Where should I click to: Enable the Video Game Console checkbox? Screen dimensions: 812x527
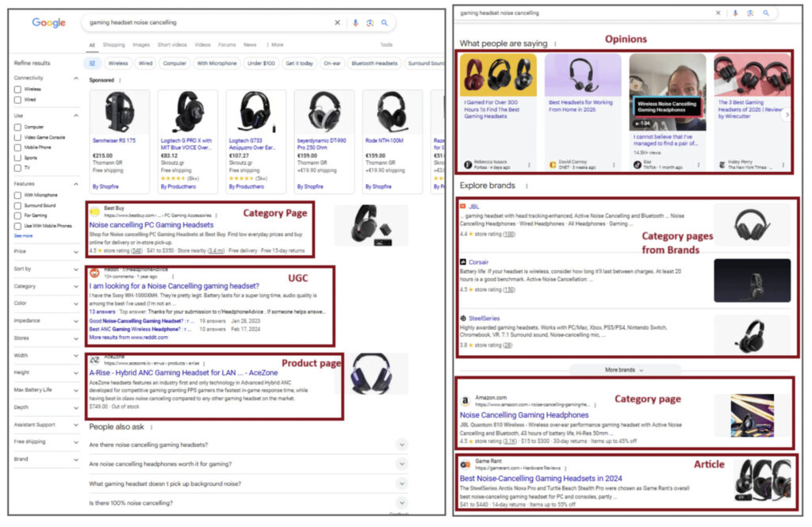[x=18, y=137]
